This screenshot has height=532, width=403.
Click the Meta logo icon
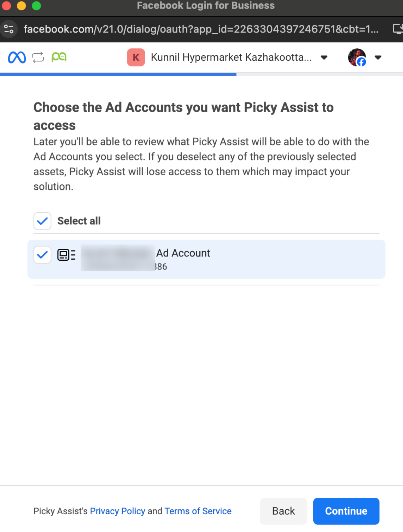click(x=17, y=57)
